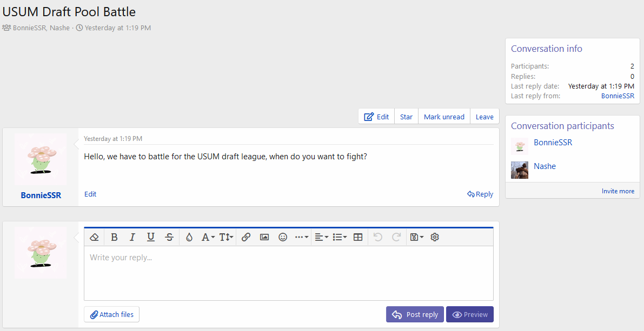
Task: Insert a link with chain icon
Action: (x=246, y=237)
